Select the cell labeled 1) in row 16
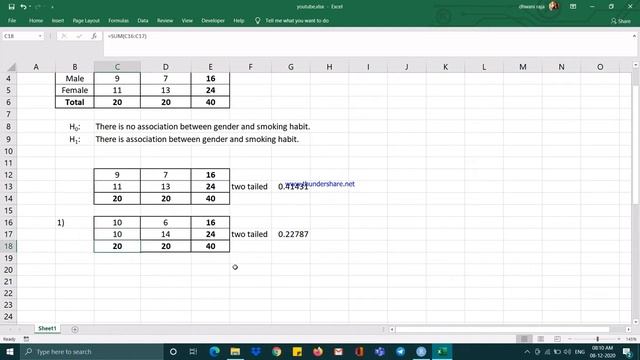This screenshot has width=640, height=360. pyautogui.click(x=75, y=222)
